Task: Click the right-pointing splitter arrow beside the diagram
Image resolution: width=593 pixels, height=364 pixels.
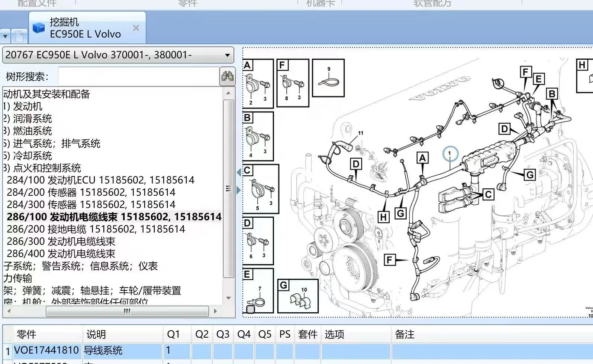Action: tap(239, 190)
